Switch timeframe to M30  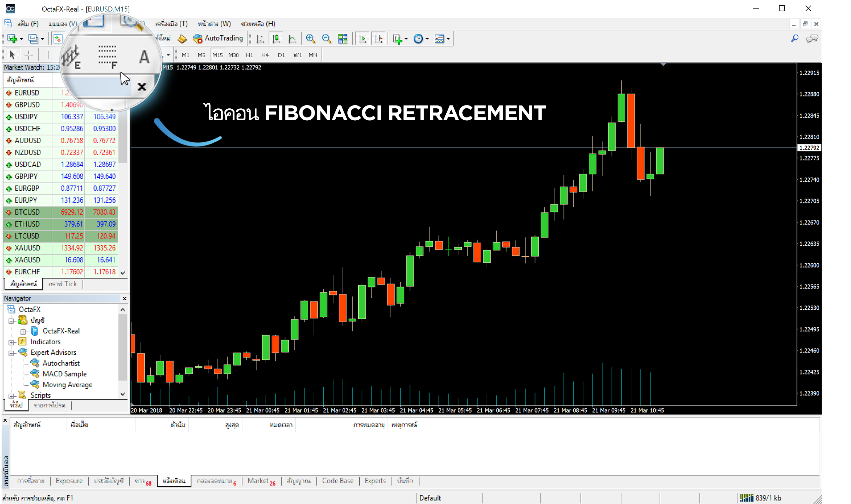(x=233, y=55)
